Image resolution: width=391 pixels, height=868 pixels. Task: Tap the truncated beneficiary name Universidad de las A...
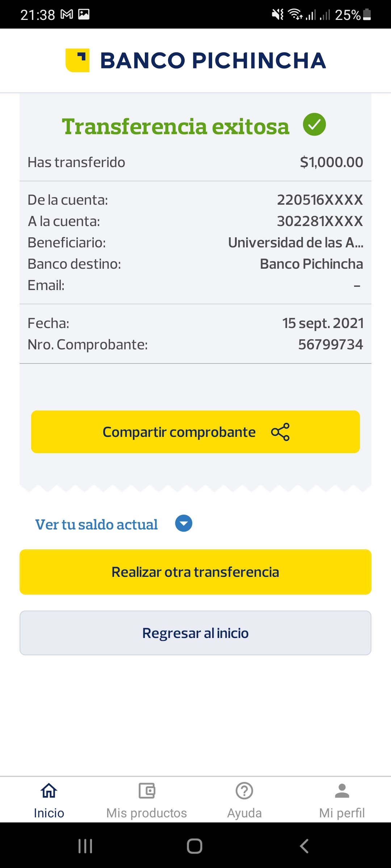click(x=295, y=243)
